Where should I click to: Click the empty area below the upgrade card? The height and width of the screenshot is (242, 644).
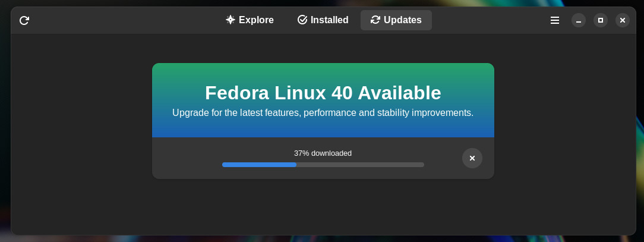point(323,208)
